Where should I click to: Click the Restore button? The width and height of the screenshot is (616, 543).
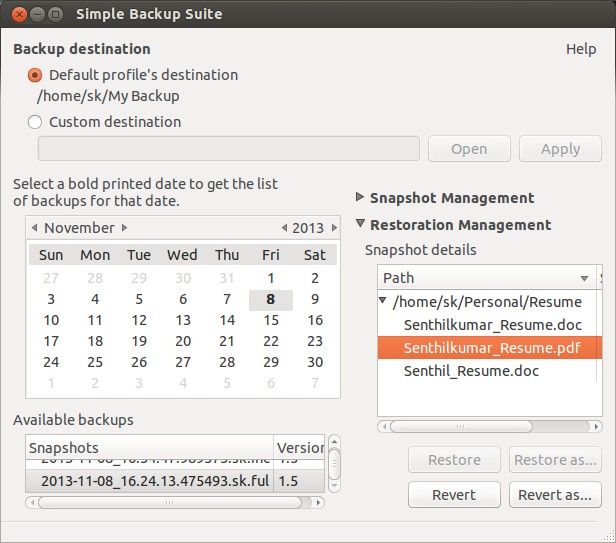(454, 460)
